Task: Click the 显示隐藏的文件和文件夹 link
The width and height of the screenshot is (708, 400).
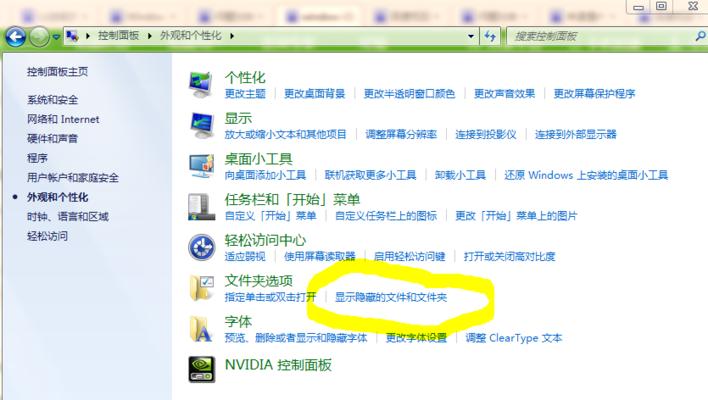Action: click(x=391, y=297)
